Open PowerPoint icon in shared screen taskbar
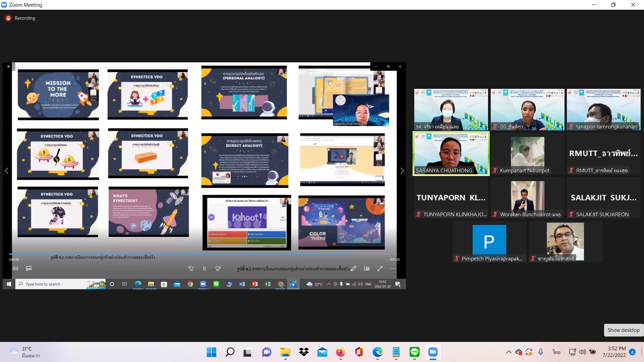This screenshot has height=362, width=644. point(255,284)
